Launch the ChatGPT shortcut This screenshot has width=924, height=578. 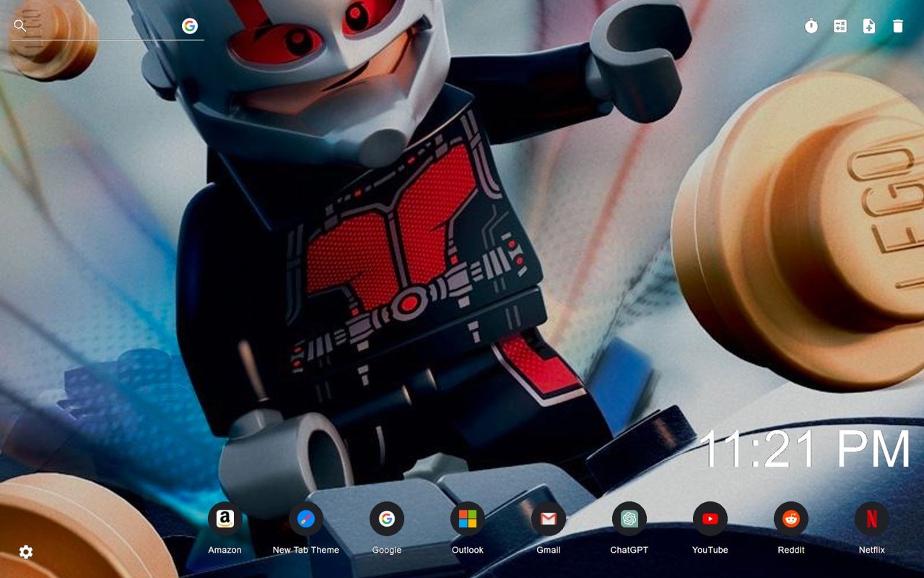coord(629,527)
